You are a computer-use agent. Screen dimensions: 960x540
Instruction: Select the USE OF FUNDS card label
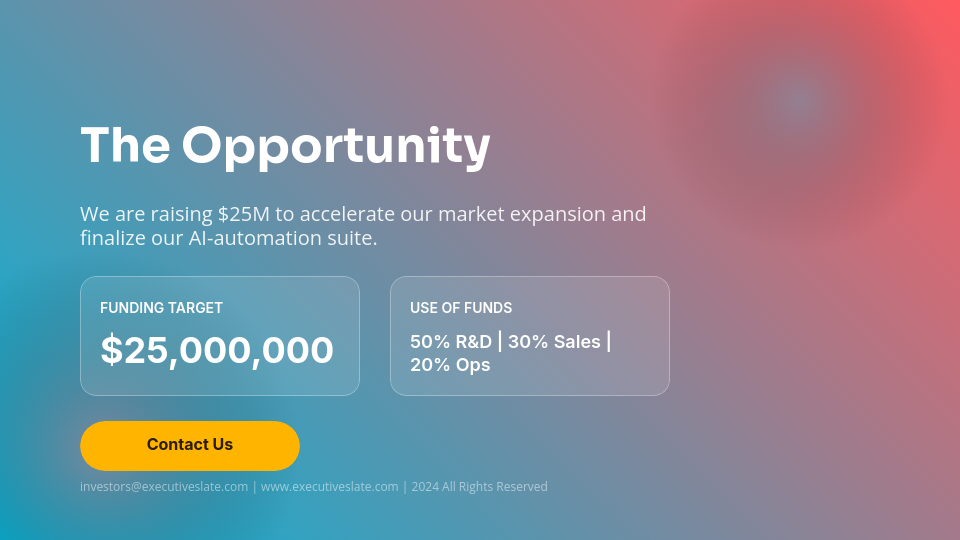[461, 308]
